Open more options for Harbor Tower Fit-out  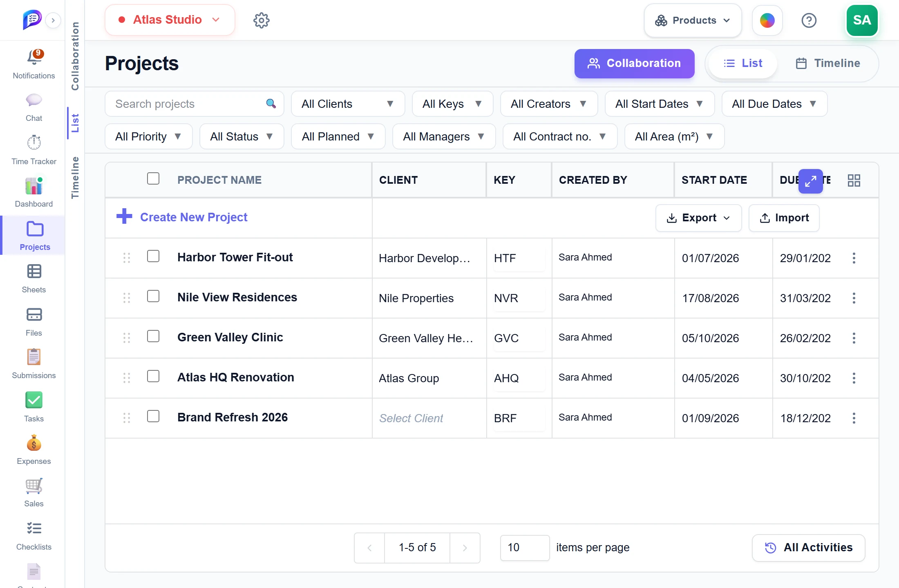(854, 258)
